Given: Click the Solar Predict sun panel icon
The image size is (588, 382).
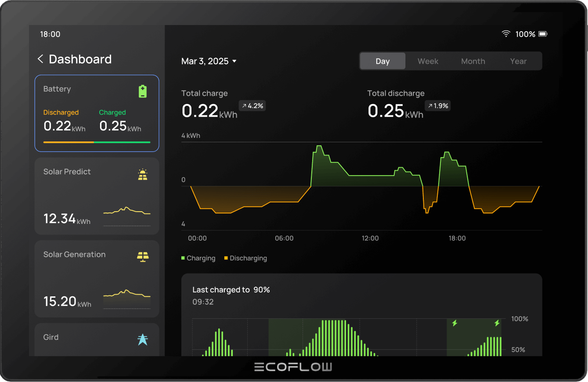Looking at the screenshot, I should click(143, 175).
